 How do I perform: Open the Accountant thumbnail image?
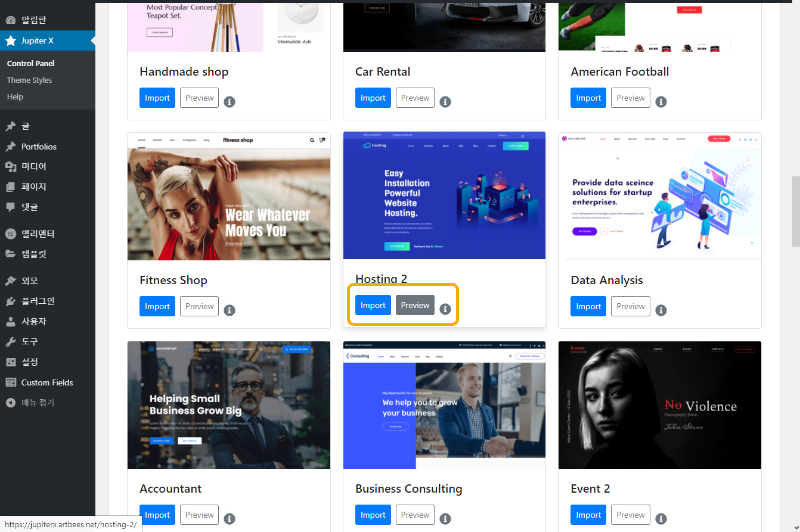(x=229, y=405)
